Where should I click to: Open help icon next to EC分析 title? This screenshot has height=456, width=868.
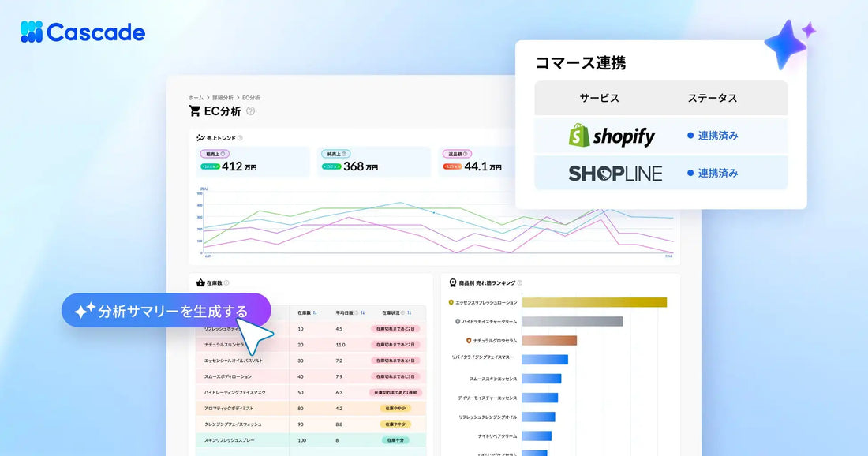250,110
